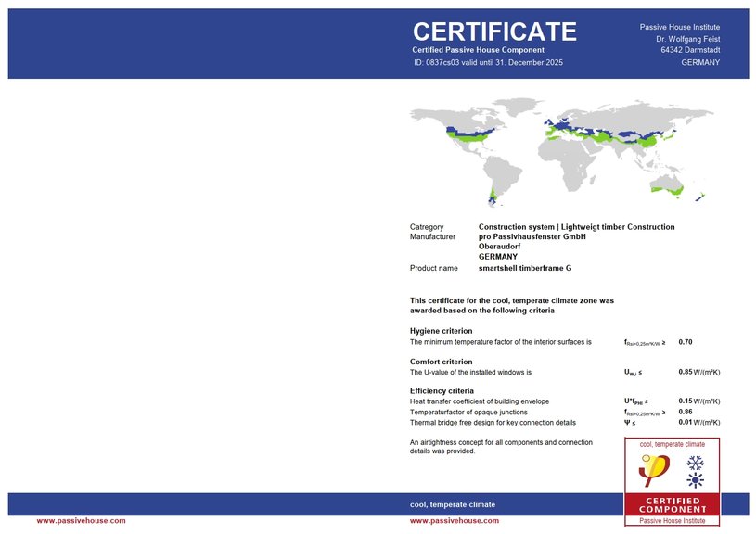This screenshot has width=756, height=534.
Task: Click the Efficiency criteria heading
Action: (442, 391)
